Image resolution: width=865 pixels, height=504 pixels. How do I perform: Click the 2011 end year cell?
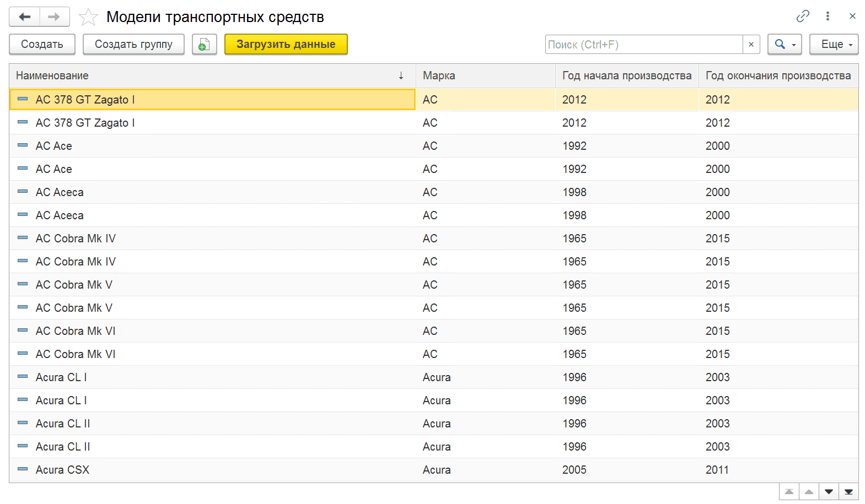(778, 470)
